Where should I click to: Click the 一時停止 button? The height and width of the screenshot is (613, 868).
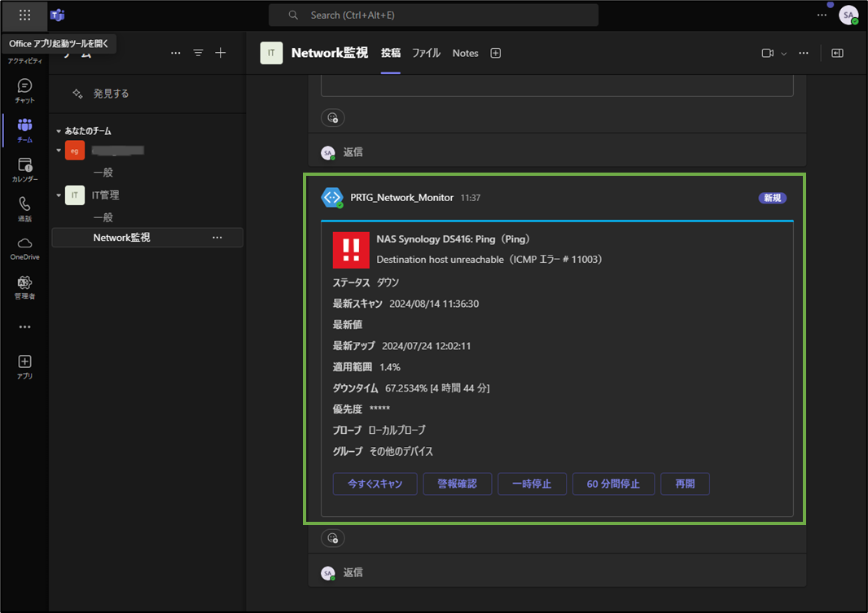532,484
